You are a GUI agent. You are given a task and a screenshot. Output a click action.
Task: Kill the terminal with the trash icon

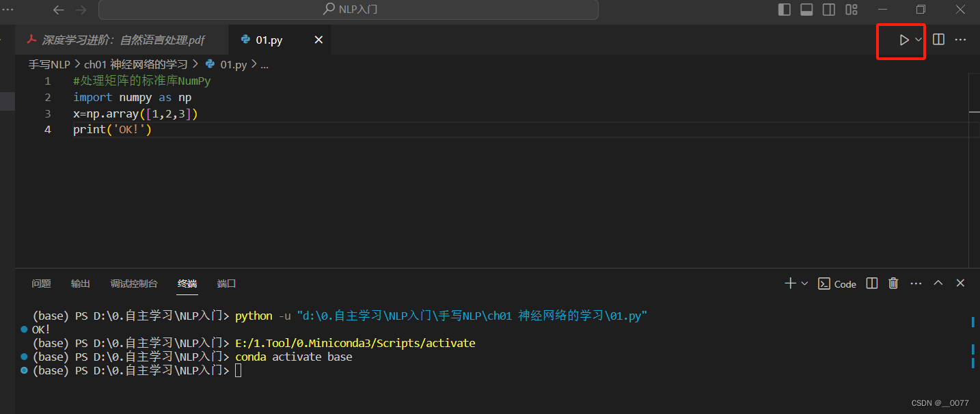(x=893, y=284)
